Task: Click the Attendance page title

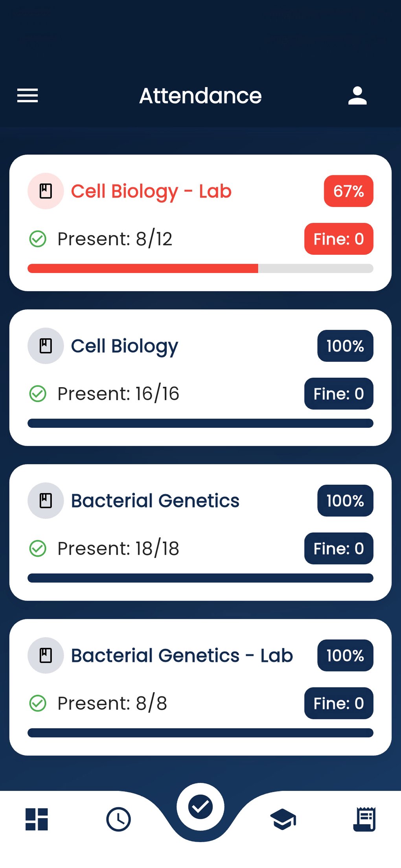Action: point(200,96)
